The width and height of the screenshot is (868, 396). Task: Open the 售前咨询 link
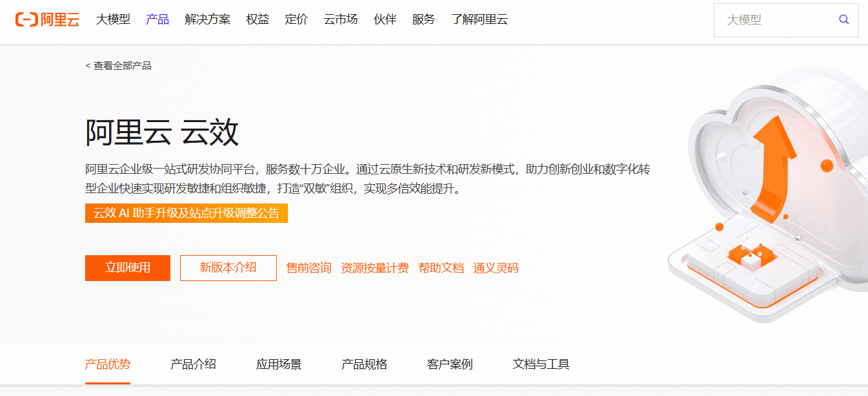pyautogui.click(x=309, y=268)
